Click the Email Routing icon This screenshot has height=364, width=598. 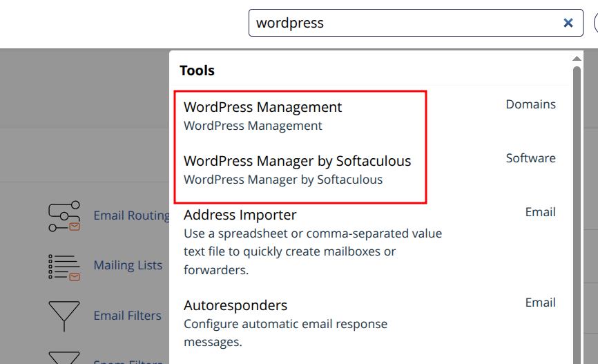click(64, 216)
